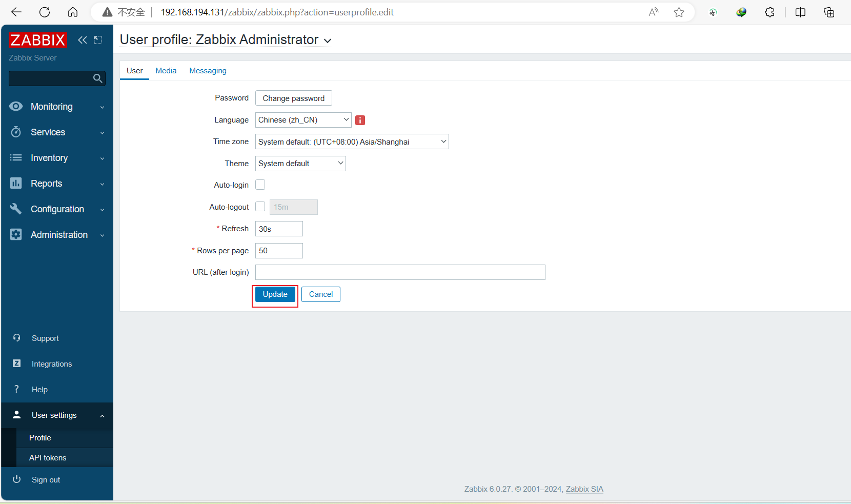Viewport: 851px width, 504px height.
Task: Click the red language info icon
Action: click(x=360, y=120)
